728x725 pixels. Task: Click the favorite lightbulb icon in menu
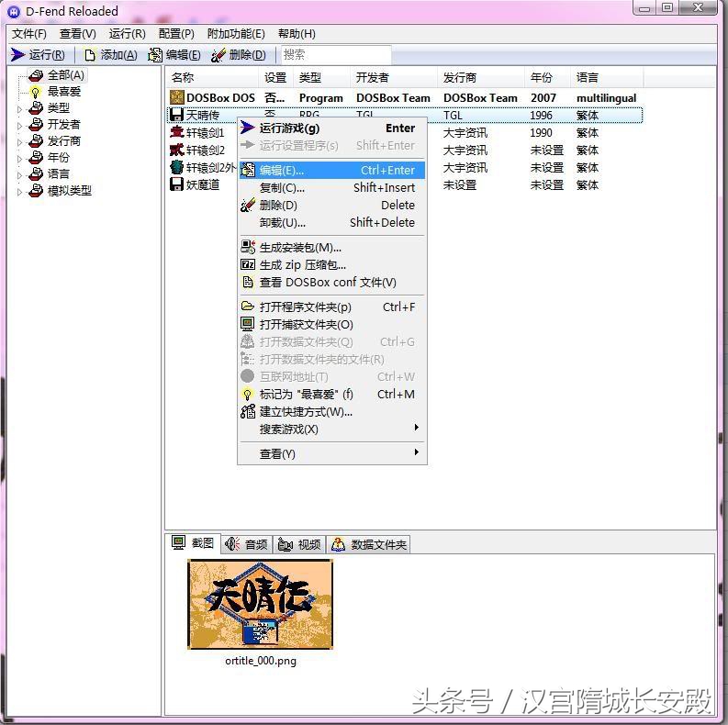(248, 394)
